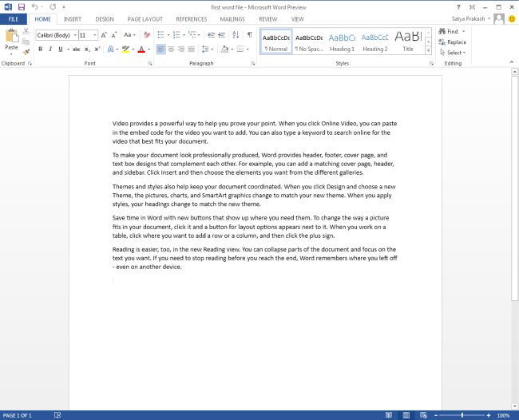The width and height of the screenshot is (519, 420).
Task: Grow the font size
Action: coord(104,35)
